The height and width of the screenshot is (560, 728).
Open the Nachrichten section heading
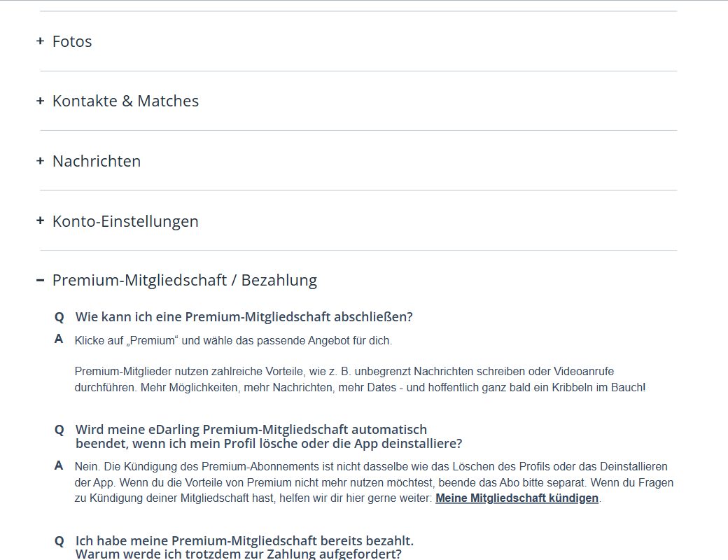click(x=97, y=161)
